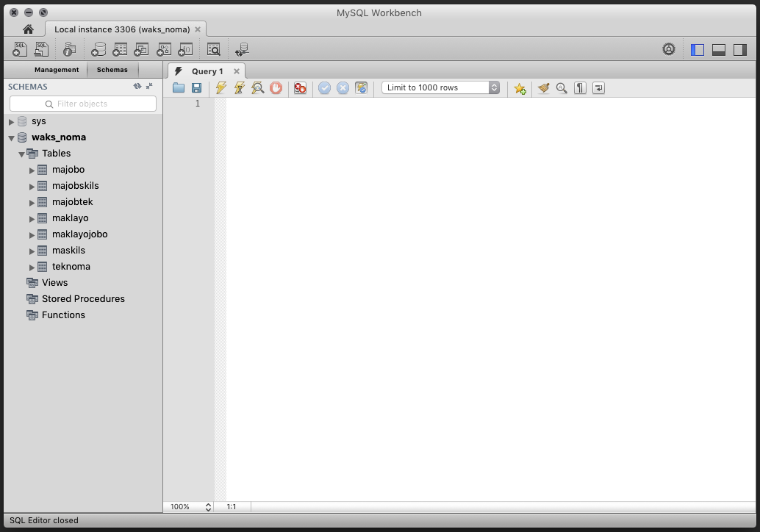Select the maklayojobo table row
760x532 pixels.
tap(83, 234)
